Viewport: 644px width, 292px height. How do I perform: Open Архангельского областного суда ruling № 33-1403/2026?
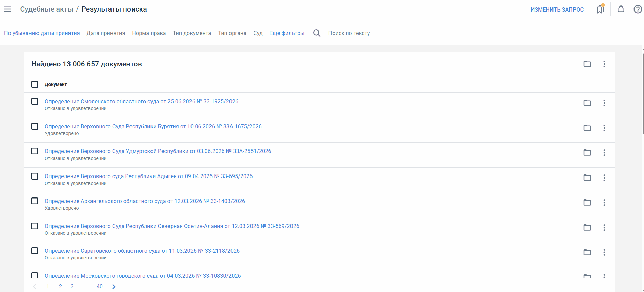pos(145,201)
